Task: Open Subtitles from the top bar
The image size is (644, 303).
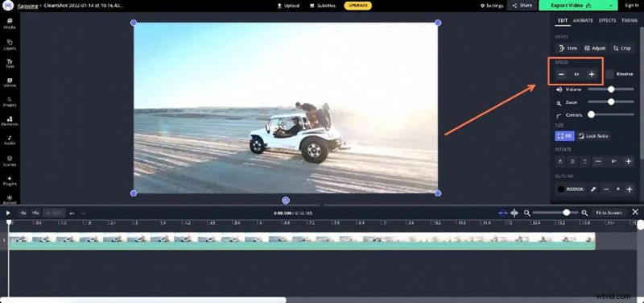Action: [x=323, y=6]
